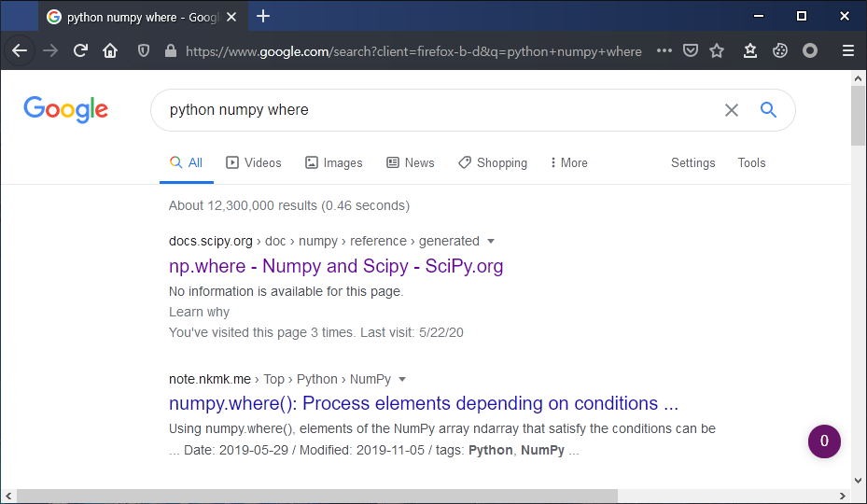Open the bookmarks star tray icon
Viewport: 867px width, 504px height.
tap(749, 51)
